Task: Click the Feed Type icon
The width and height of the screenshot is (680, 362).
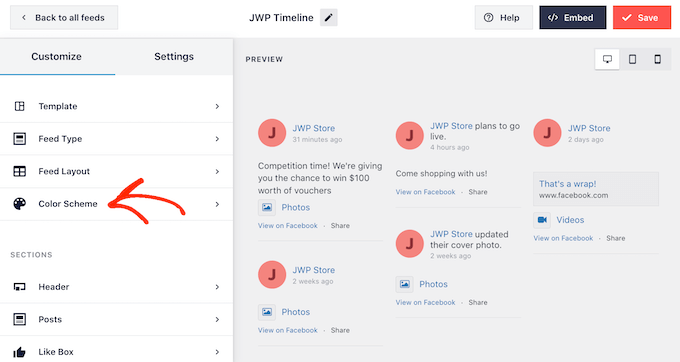Action: (20, 139)
